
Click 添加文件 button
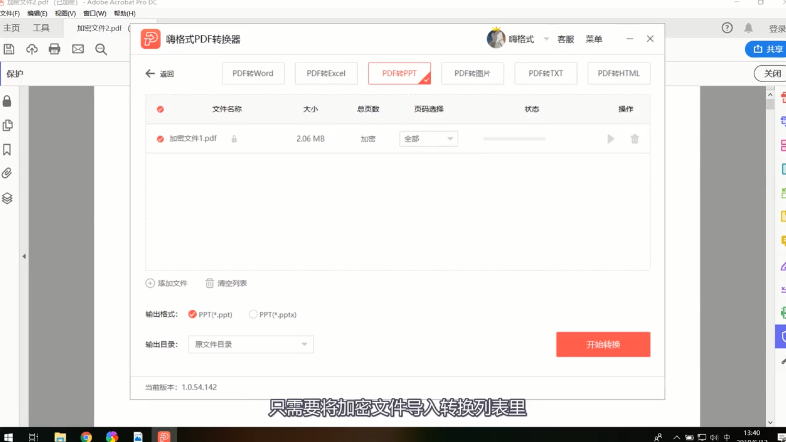(166, 283)
